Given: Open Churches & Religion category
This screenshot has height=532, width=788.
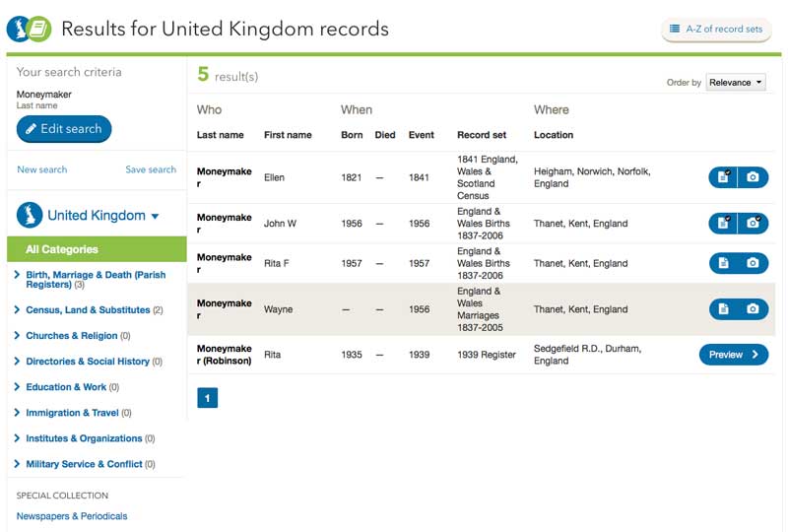Looking at the screenshot, I should tap(72, 336).
